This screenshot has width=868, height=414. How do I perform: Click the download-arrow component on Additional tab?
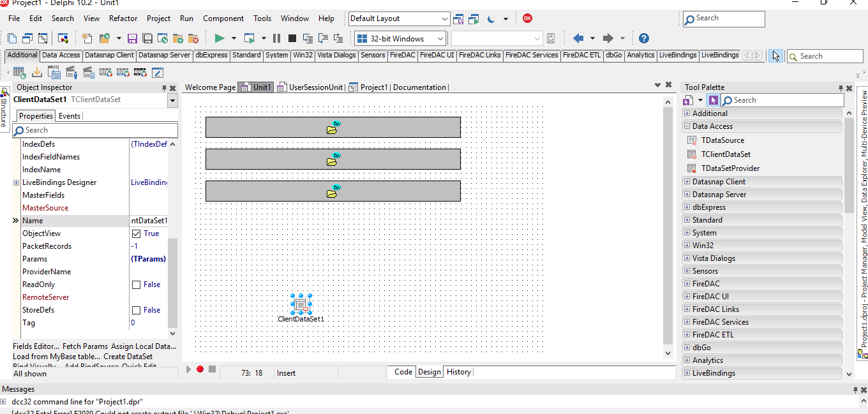[36, 72]
